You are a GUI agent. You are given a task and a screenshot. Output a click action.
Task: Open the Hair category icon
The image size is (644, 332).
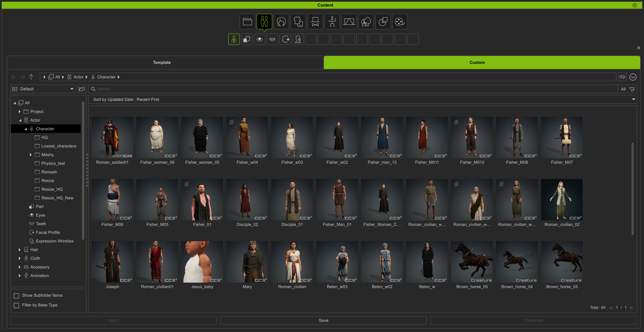tap(281, 22)
